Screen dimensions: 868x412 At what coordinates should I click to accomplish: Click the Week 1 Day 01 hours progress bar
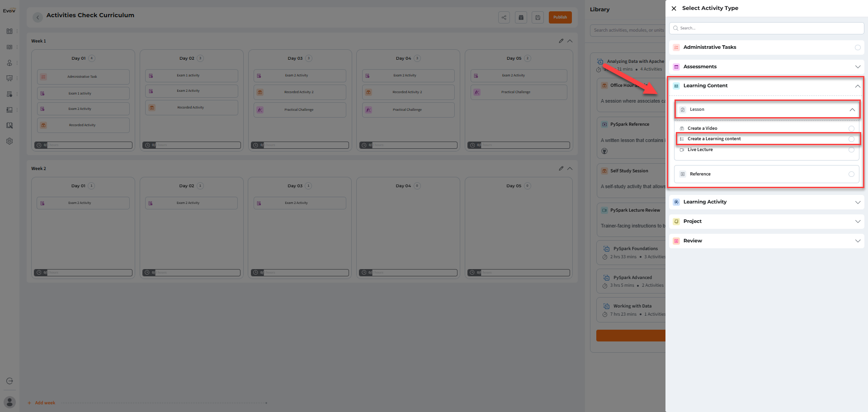(x=83, y=145)
